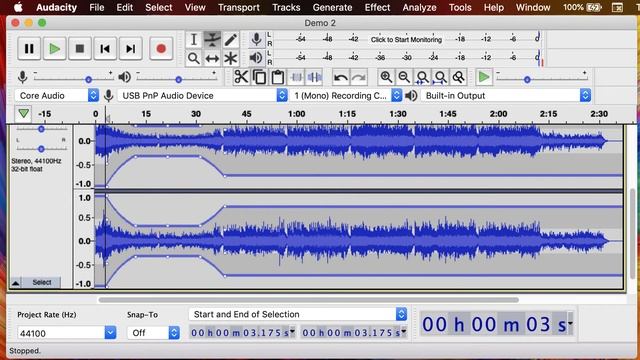Redo the last undone action
640x360 pixels.
[x=359, y=77]
